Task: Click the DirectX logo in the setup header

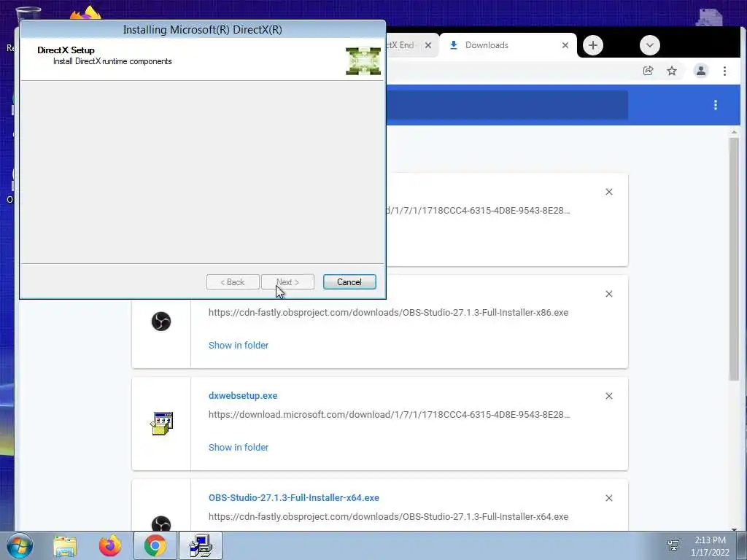Action: pyautogui.click(x=363, y=61)
